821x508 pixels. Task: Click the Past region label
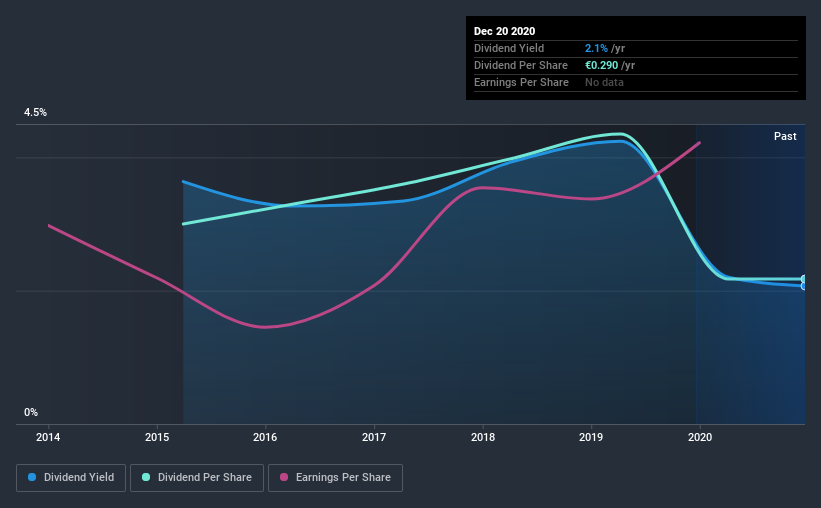[785, 136]
